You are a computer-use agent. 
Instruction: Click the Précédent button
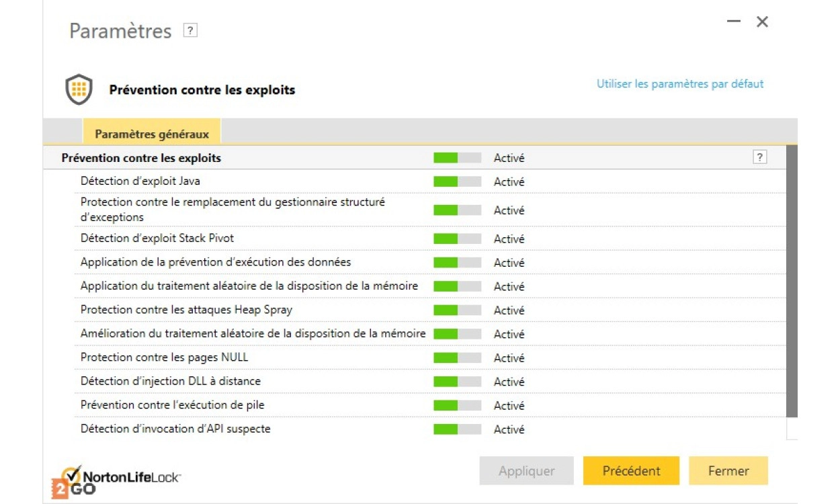point(631,471)
